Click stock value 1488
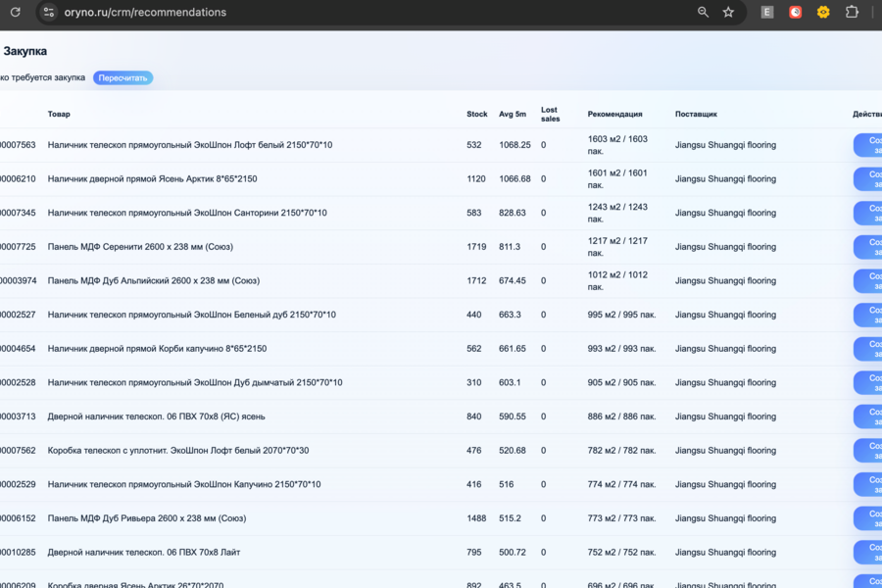Viewport: 882px width, 588px height. coord(476,518)
